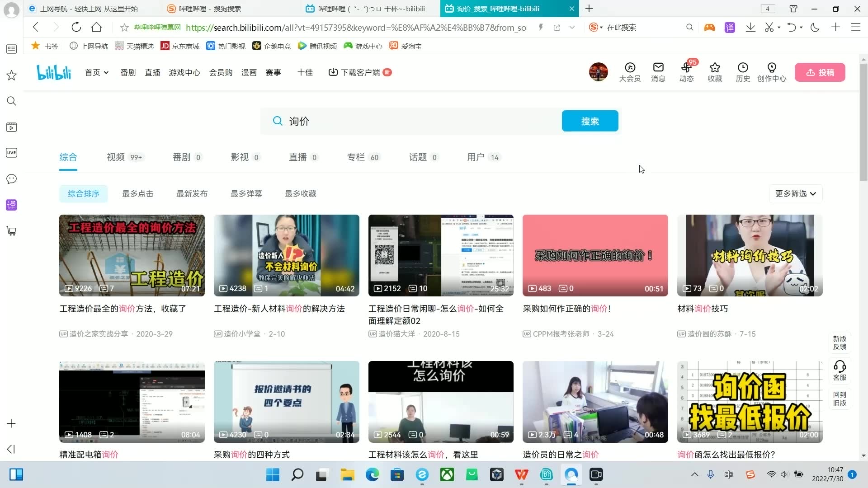Open the user avatar in header

click(x=598, y=72)
